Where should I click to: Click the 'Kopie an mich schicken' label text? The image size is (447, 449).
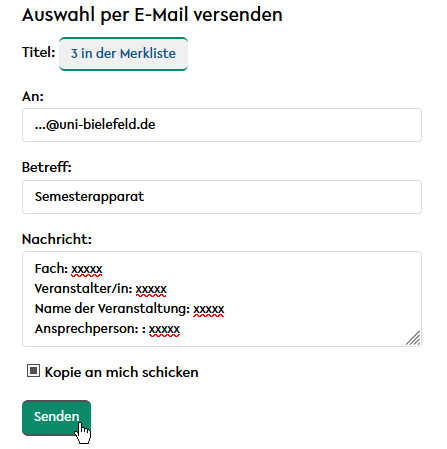click(x=122, y=372)
